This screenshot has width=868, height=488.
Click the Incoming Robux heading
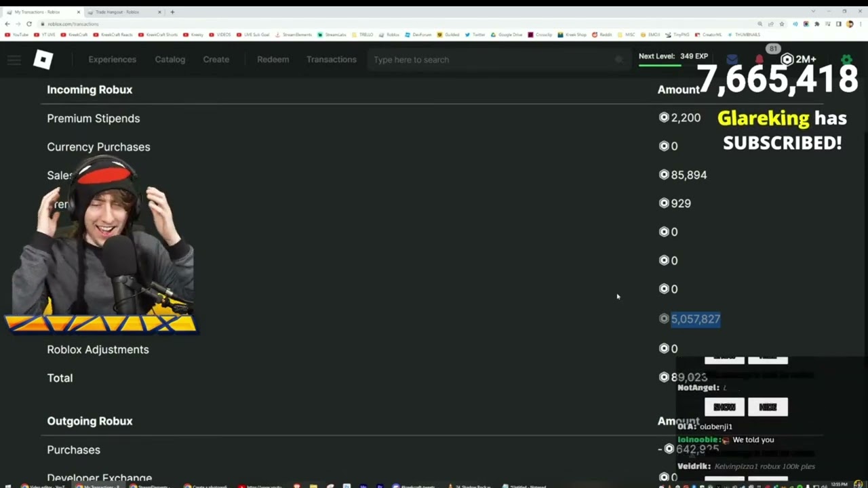pyautogui.click(x=90, y=89)
